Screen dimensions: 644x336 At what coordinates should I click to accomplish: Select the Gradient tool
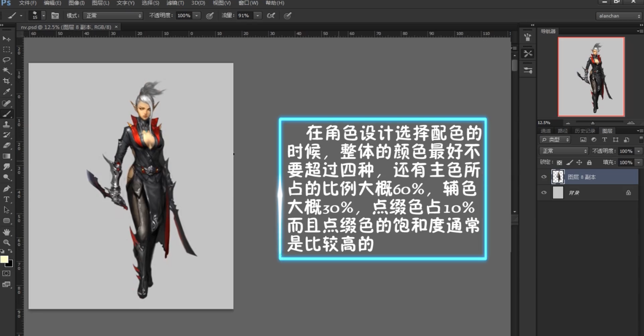point(7,156)
